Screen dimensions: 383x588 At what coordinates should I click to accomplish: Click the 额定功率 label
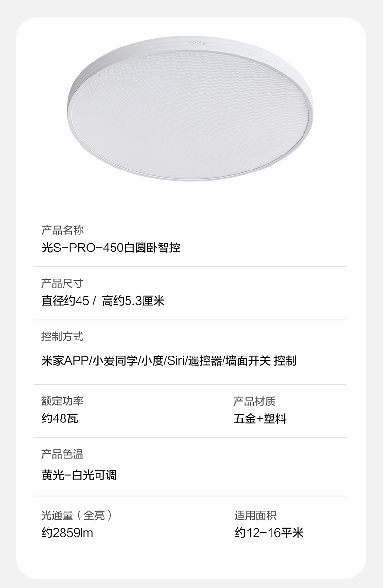point(63,401)
